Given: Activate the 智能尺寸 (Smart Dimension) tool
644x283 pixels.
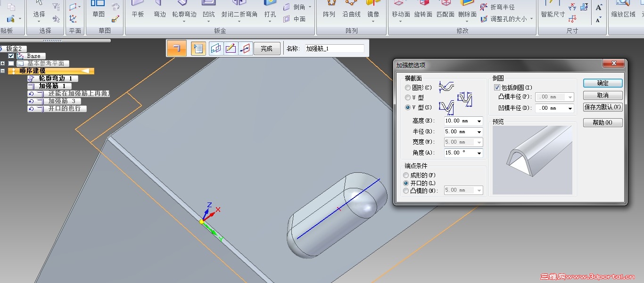Looking at the screenshot, I should (x=553, y=9).
